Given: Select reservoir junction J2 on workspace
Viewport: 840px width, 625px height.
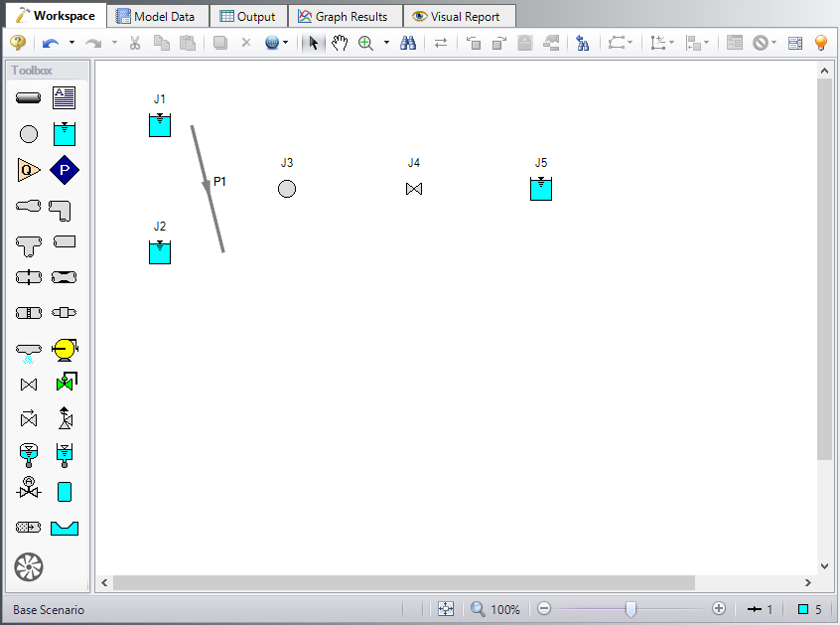Looking at the screenshot, I should 160,252.
